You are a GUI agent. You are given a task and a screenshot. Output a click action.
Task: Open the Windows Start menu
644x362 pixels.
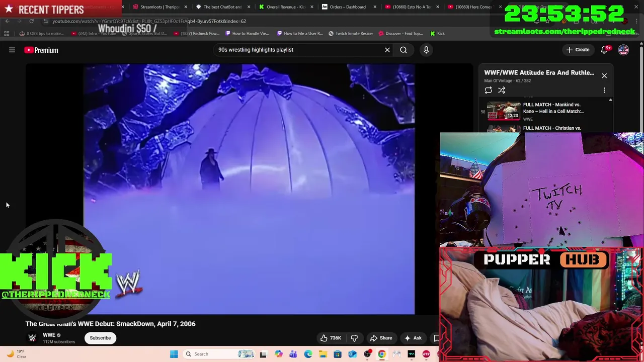tap(174, 354)
